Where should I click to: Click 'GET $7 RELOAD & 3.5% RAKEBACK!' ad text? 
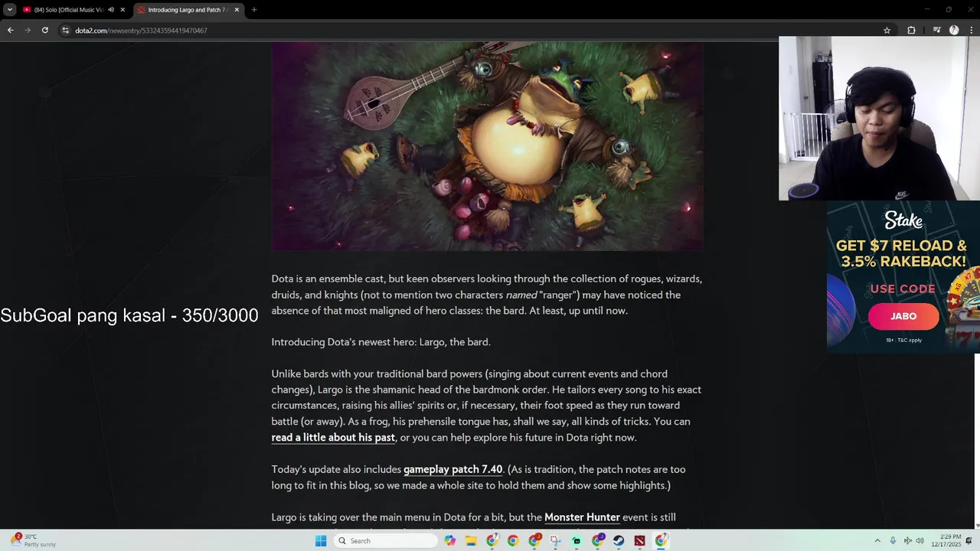(x=901, y=253)
